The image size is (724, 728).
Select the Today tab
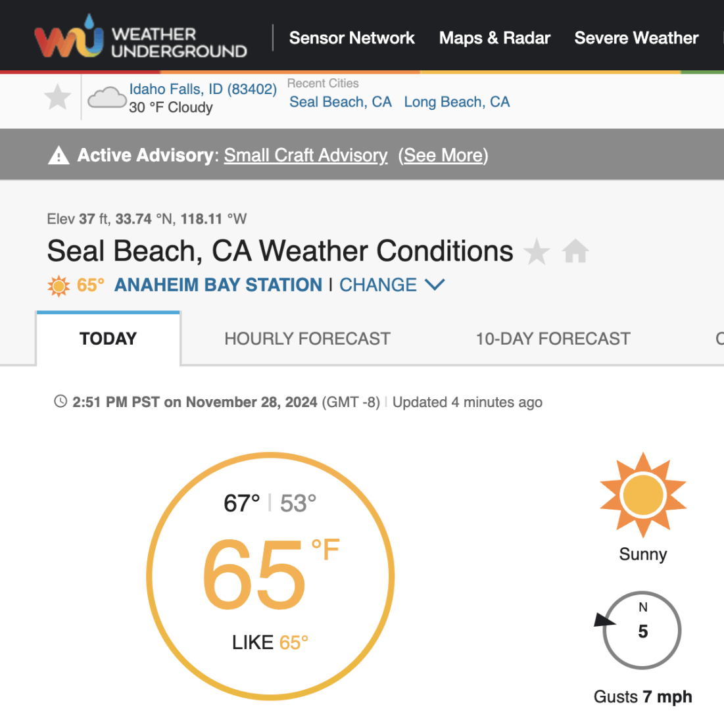108,339
